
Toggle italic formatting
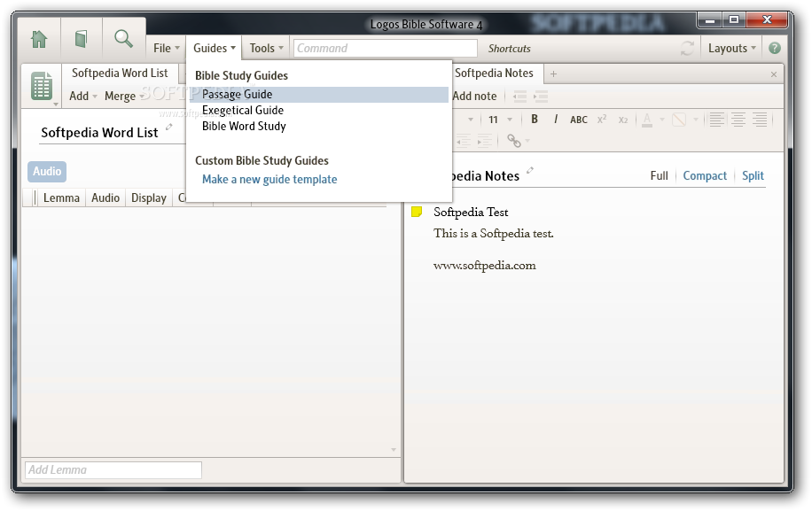tap(556, 120)
